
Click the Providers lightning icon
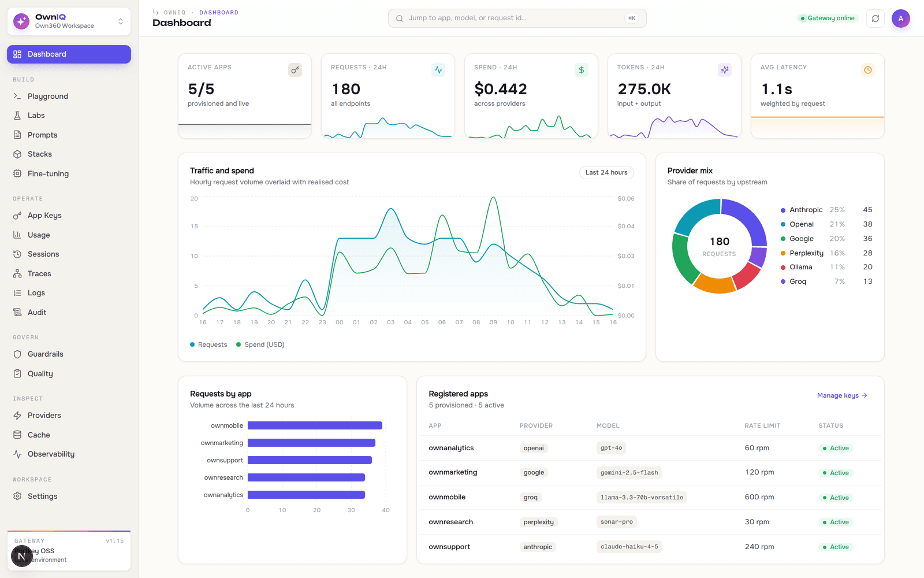pos(17,416)
